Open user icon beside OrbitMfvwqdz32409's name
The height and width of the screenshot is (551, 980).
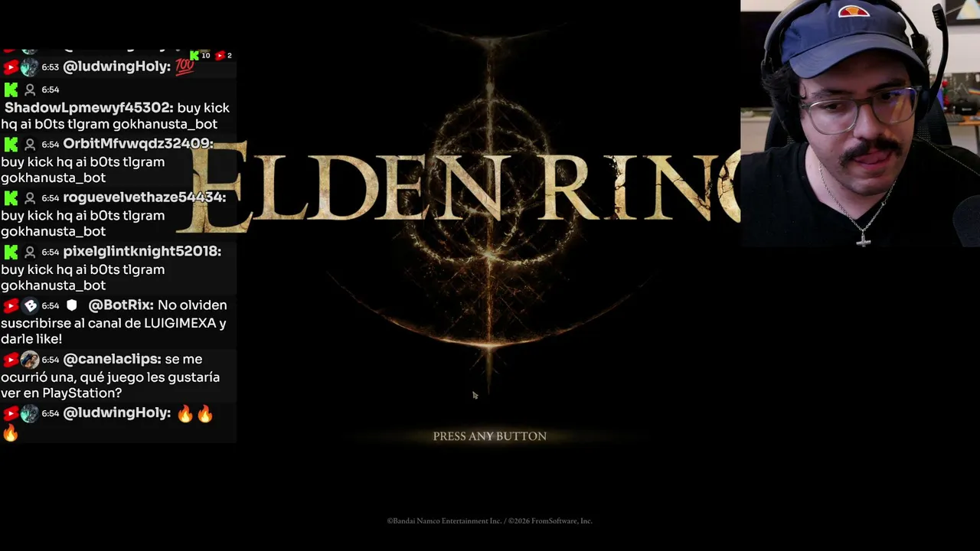pyautogui.click(x=31, y=144)
